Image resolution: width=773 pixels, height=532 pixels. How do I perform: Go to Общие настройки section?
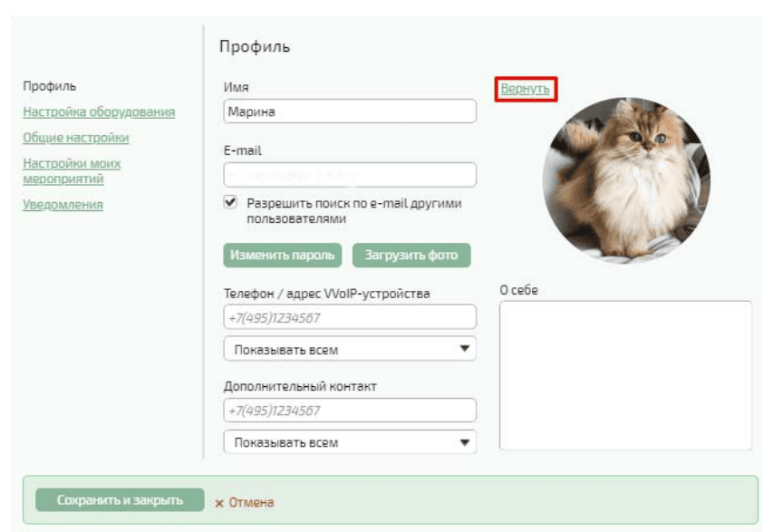(76, 138)
